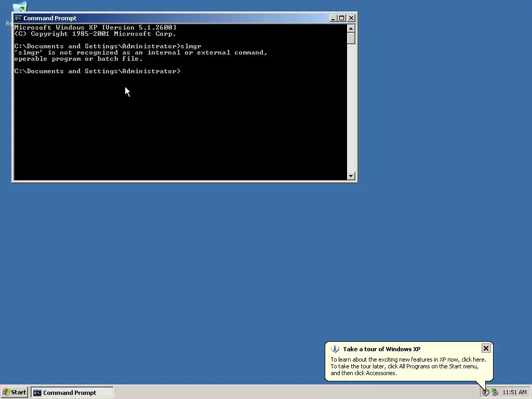
Task: Click the 'slmgr' is not recognized error line
Action: pos(141,52)
